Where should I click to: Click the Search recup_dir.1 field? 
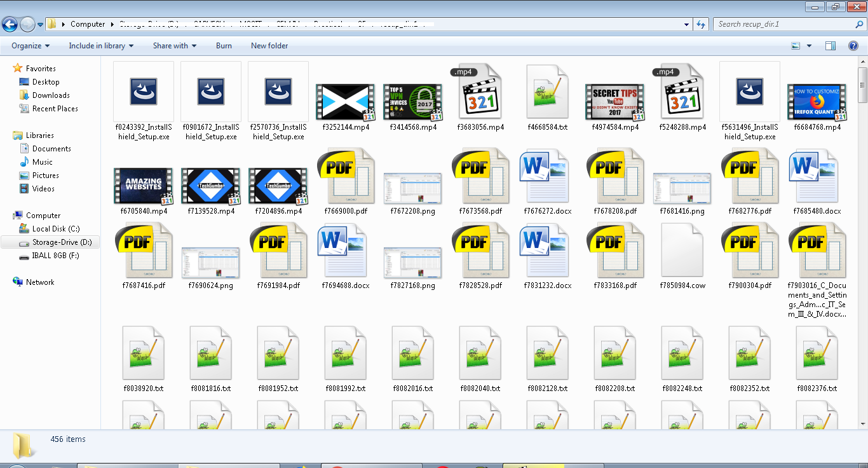point(782,24)
